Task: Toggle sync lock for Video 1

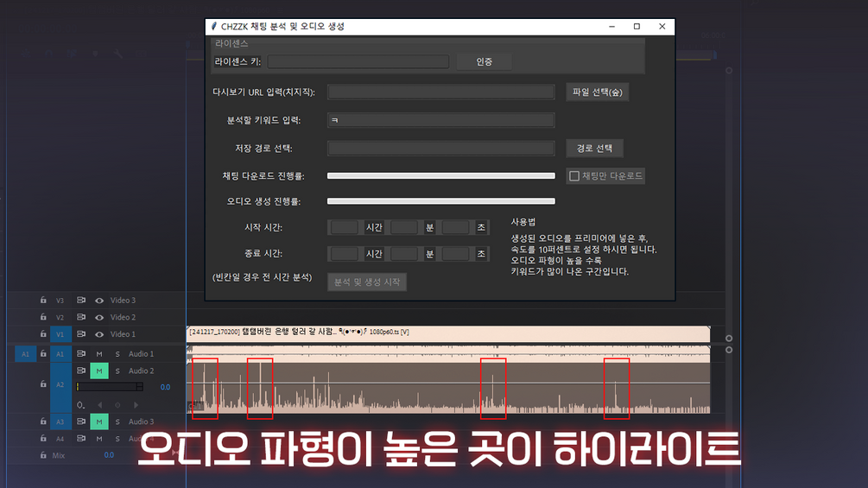Action: click(81, 333)
